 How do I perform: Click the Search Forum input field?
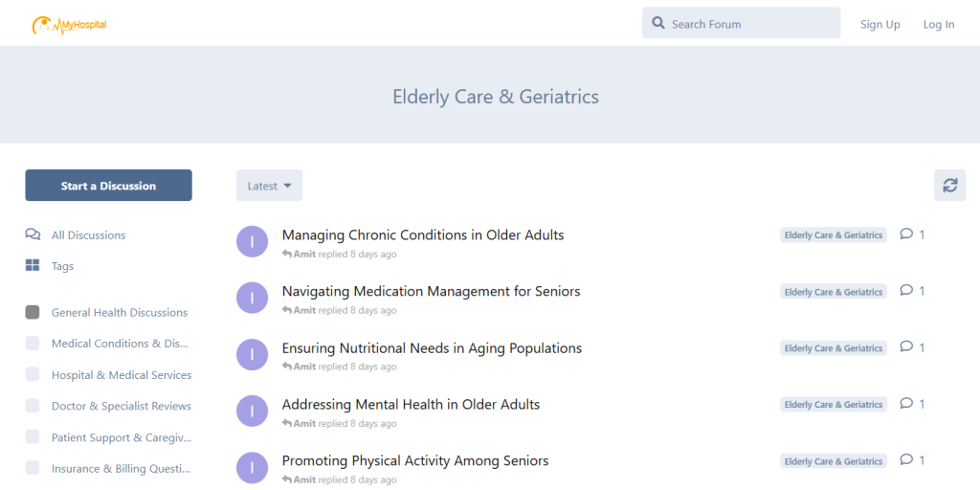coord(742,23)
